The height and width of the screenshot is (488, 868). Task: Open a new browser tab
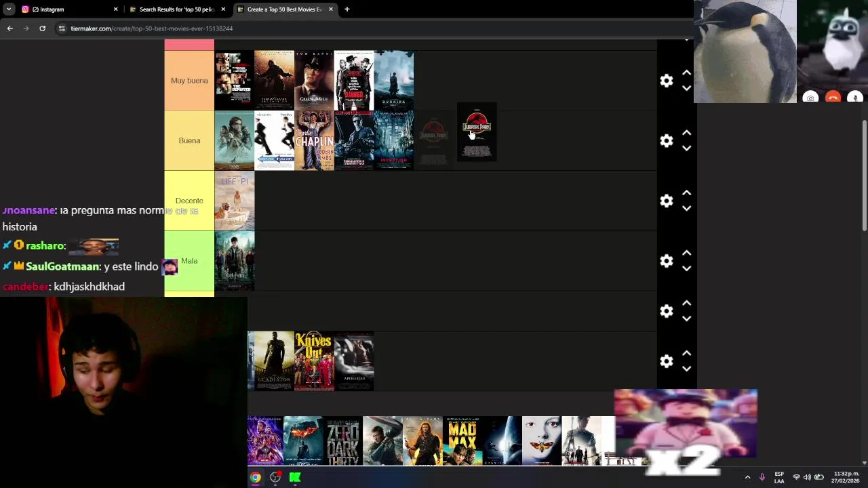pyautogui.click(x=347, y=9)
